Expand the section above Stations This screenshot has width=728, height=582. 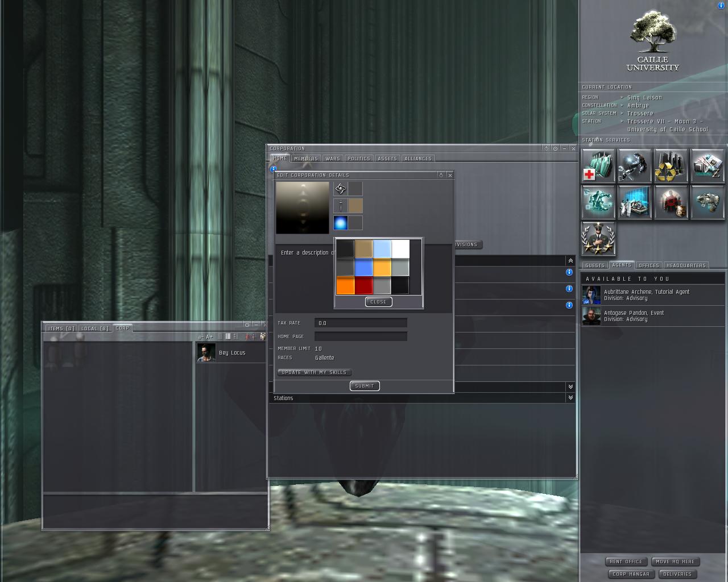(570, 386)
